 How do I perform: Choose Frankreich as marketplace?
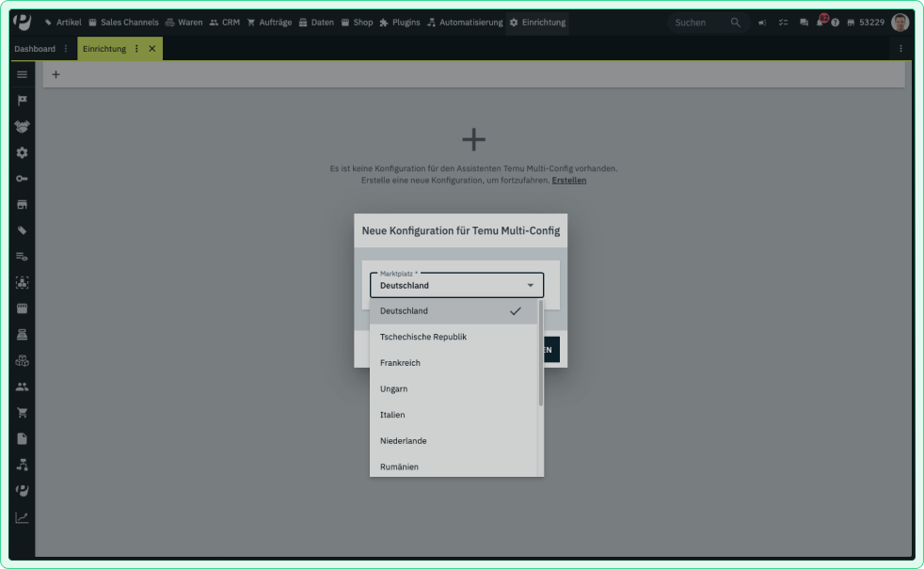tap(454, 363)
